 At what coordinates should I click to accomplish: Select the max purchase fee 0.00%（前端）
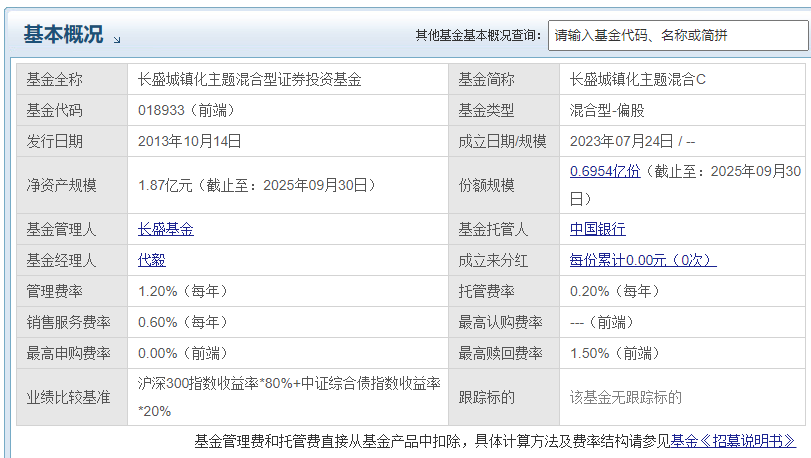[183, 353]
